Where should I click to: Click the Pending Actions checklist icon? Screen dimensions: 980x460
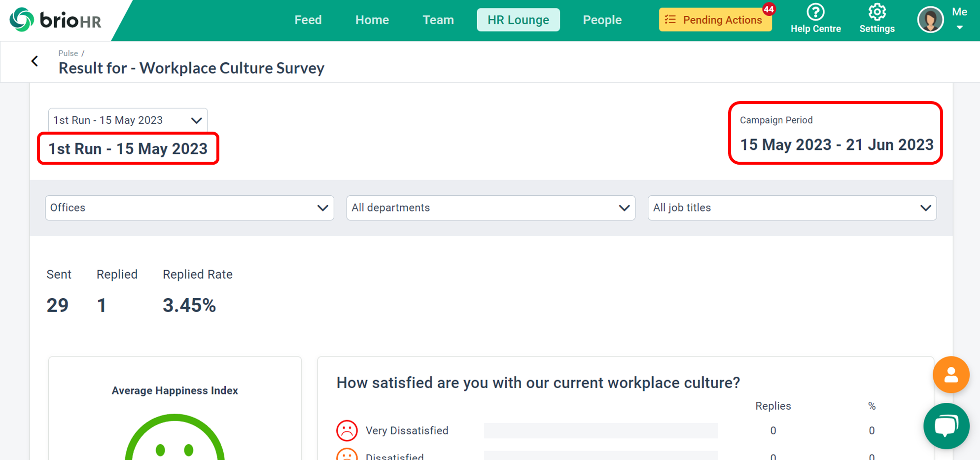pos(670,20)
